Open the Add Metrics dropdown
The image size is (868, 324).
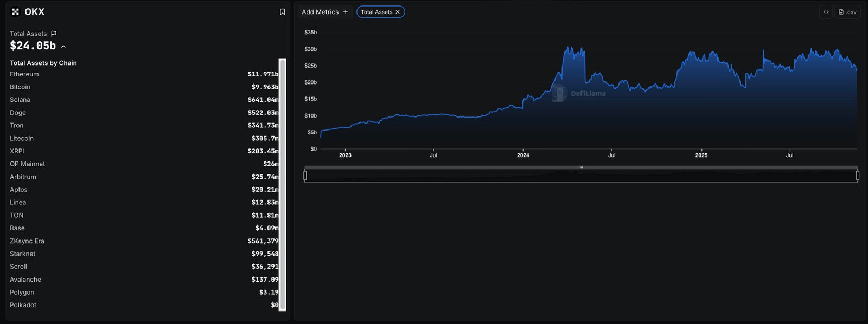click(x=324, y=12)
